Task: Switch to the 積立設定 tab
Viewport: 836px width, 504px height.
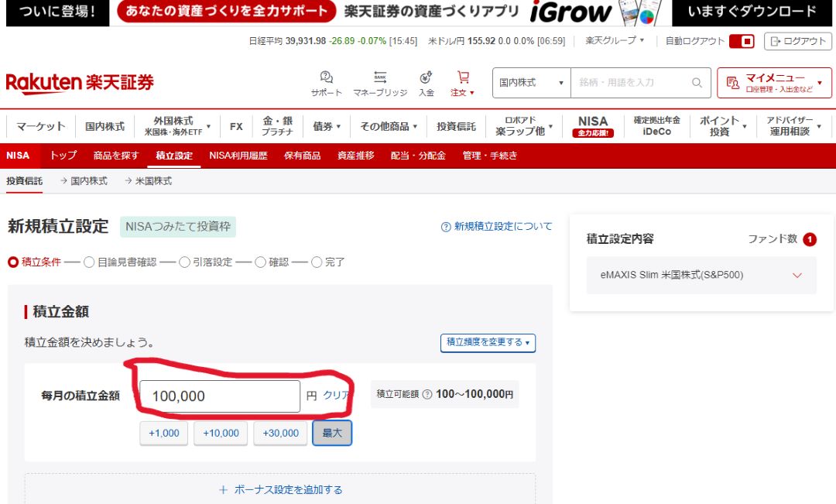Action: (173, 155)
